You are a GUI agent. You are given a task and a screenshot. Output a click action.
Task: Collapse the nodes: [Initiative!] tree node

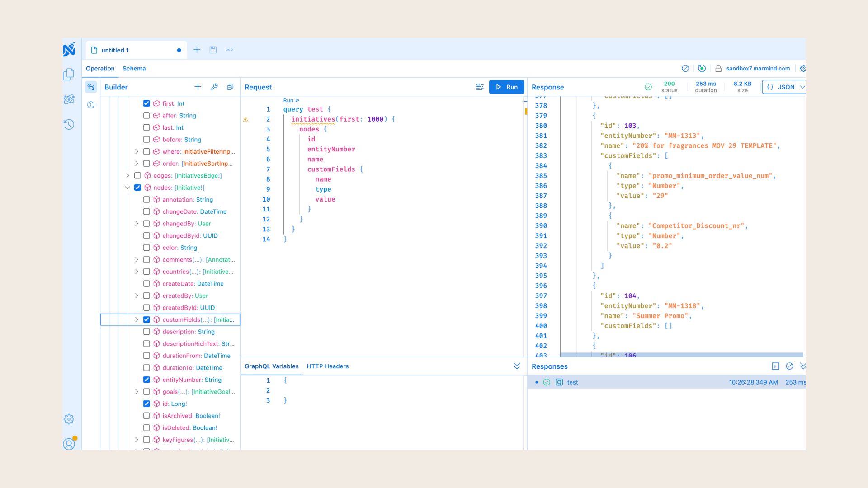pos(127,188)
